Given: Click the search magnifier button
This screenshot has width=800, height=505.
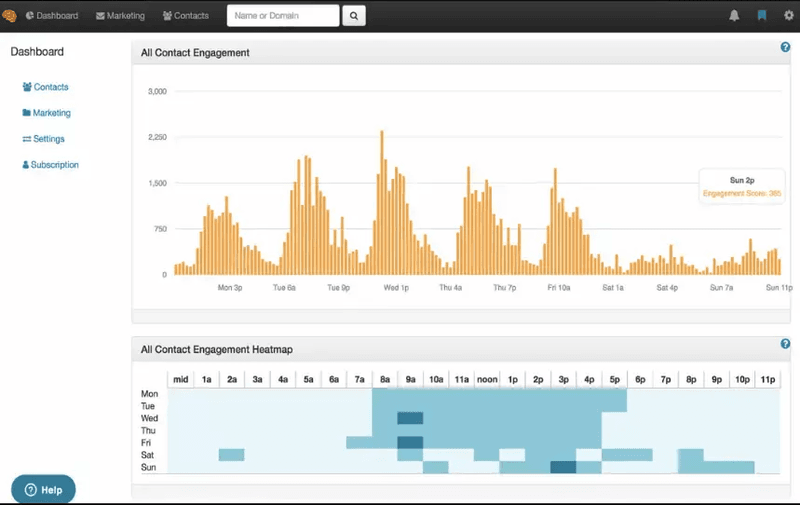Looking at the screenshot, I should (354, 16).
